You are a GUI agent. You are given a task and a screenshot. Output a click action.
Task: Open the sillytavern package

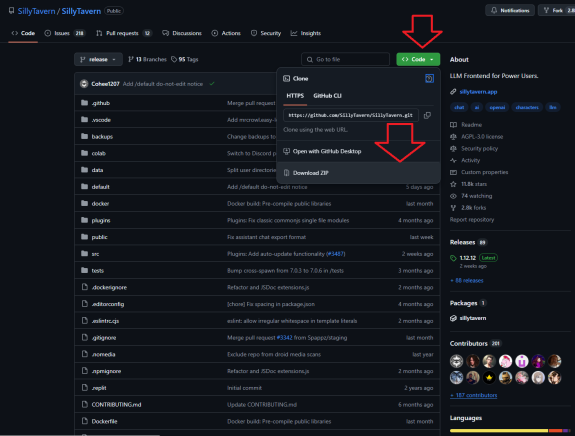point(473,318)
